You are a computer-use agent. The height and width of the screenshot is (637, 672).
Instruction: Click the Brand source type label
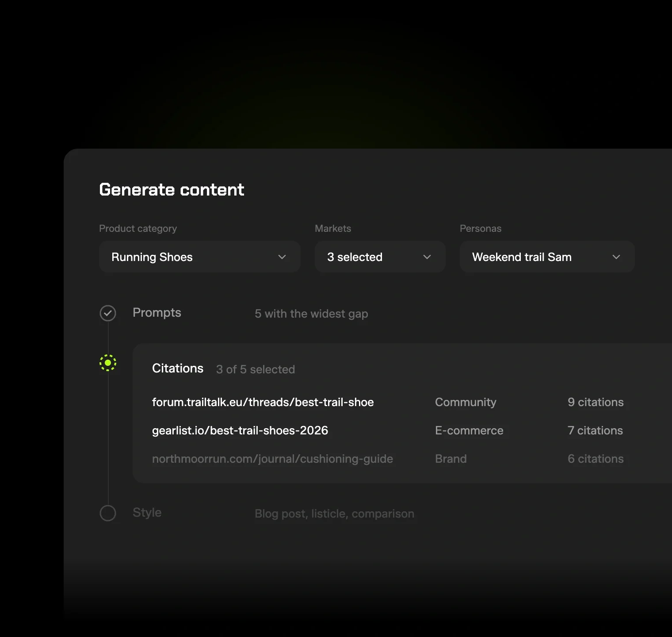[x=451, y=459]
